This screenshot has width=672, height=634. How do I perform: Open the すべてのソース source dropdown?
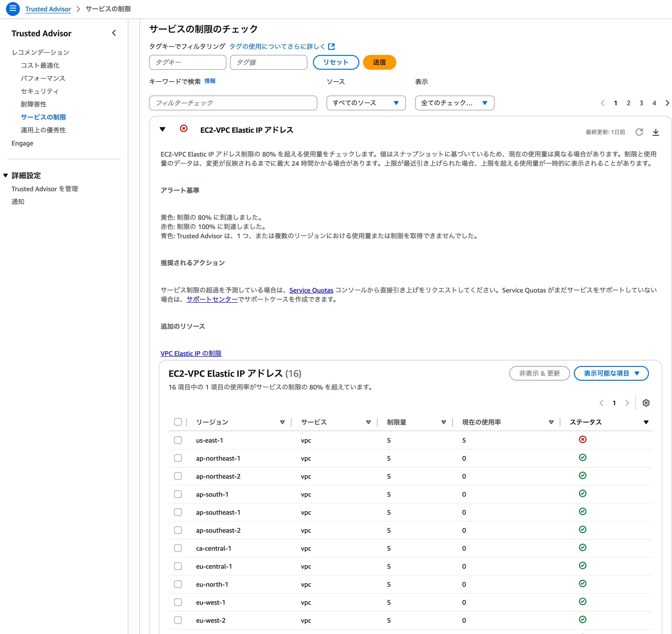tap(366, 103)
